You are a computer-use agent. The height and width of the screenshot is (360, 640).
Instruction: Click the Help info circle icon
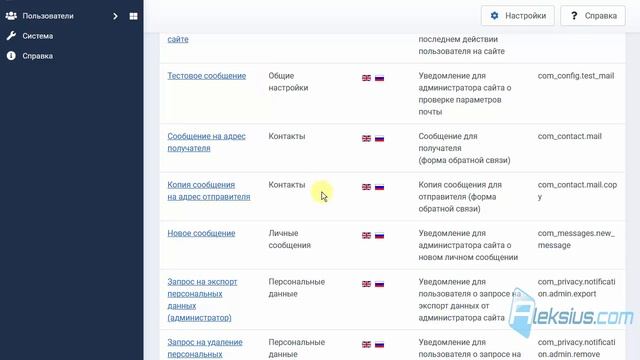tap(11, 56)
